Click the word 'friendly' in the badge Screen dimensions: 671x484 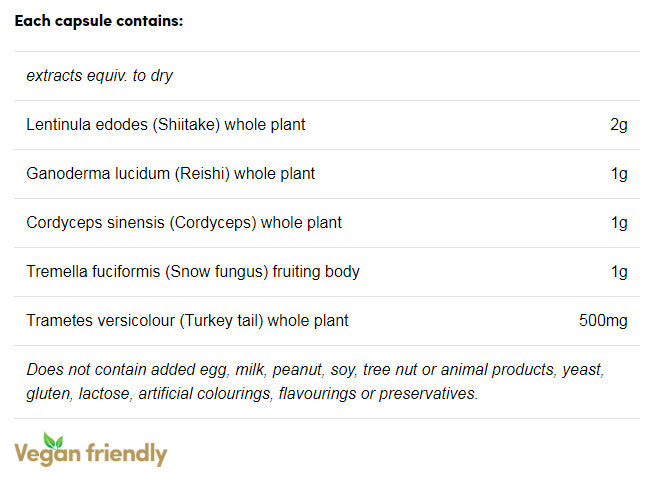pyautogui.click(x=123, y=453)
